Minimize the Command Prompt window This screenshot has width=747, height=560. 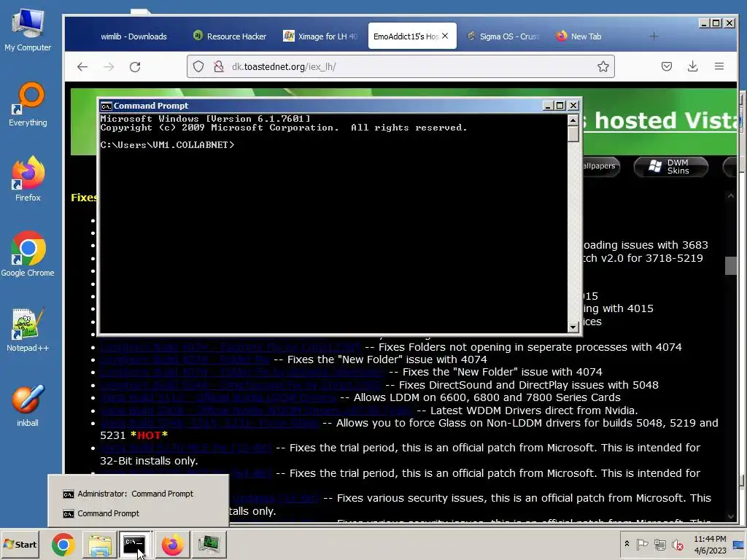click(x=548, y=106)
